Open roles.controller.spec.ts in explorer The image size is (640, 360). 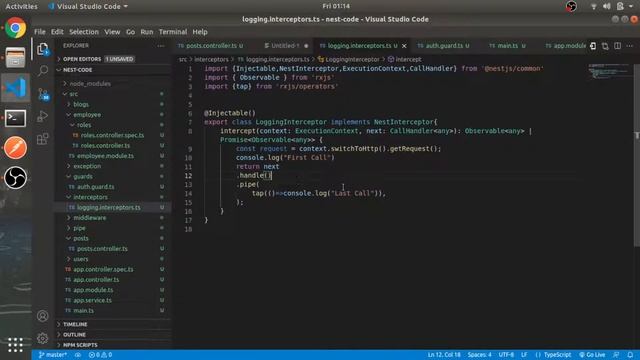click(112, 135)
